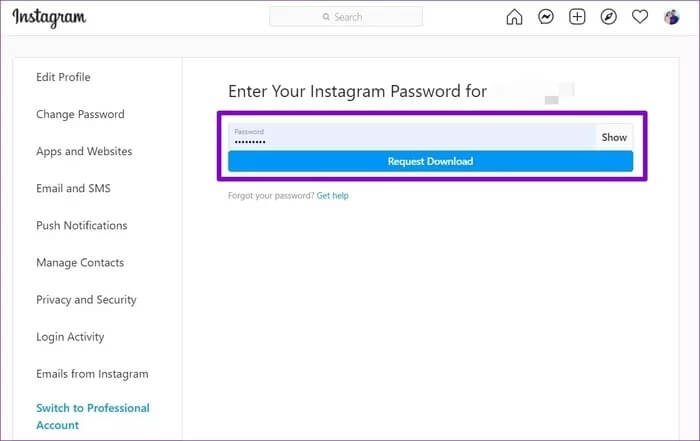The width and height of the screenshot is (700, 441).
Task: Open Apps and Websites settings
Action: (x=84, y=151)
